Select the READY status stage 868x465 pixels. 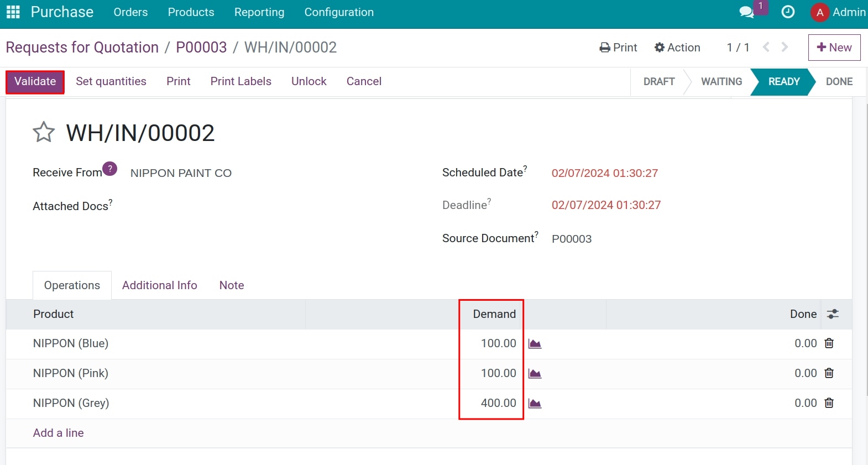[784, 82]
